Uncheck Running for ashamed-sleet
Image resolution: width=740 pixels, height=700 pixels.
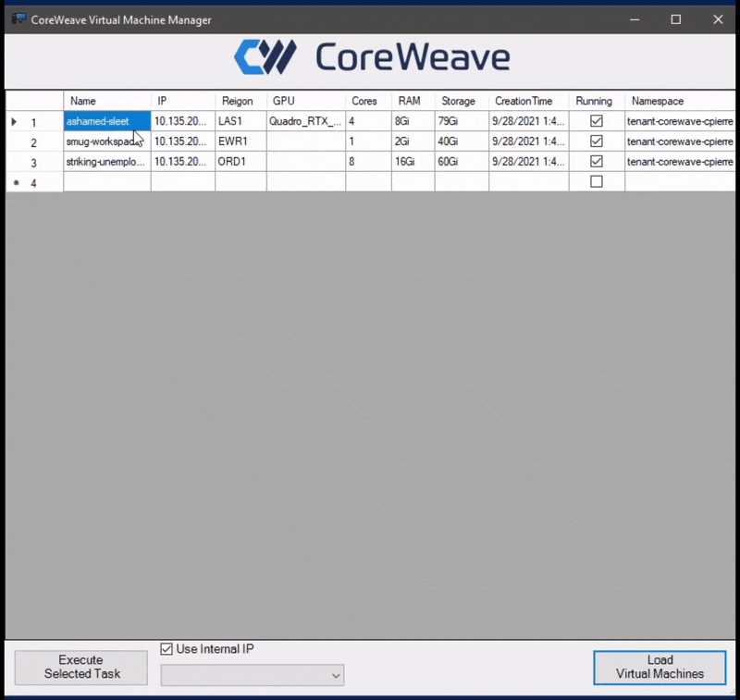pyautogui.click(x=596, y=120)
